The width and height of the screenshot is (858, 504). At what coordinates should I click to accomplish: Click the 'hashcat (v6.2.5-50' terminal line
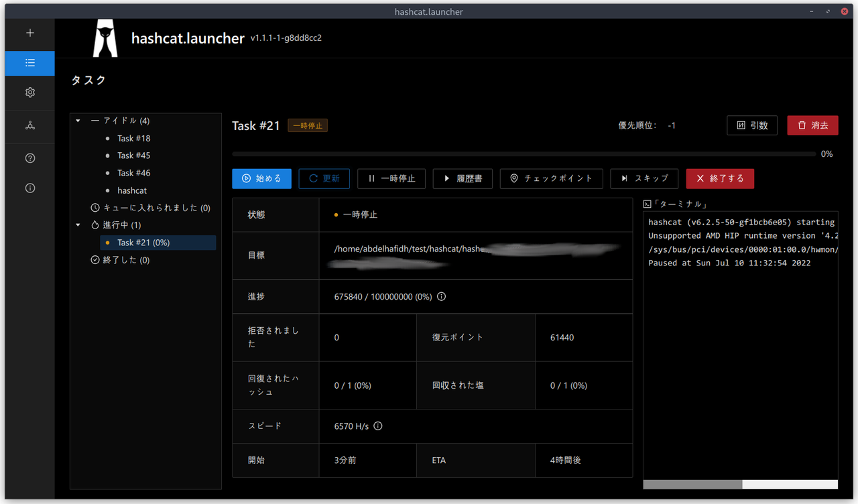pos(741,222)
